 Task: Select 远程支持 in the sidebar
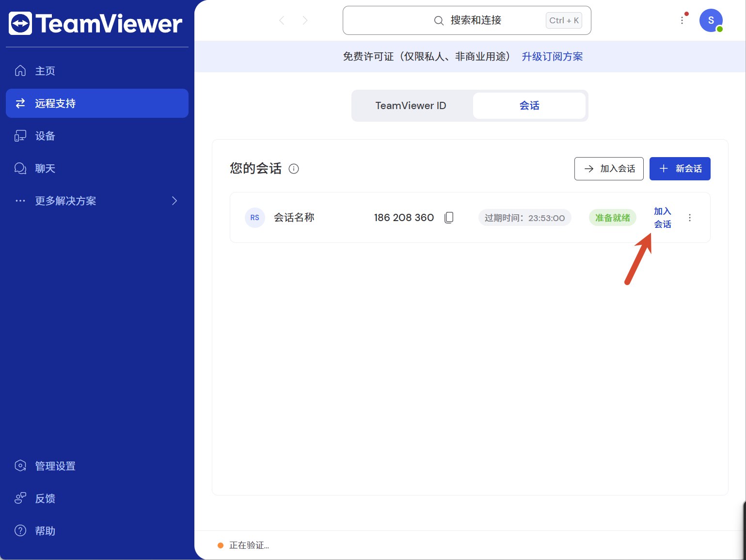[97, 103]
